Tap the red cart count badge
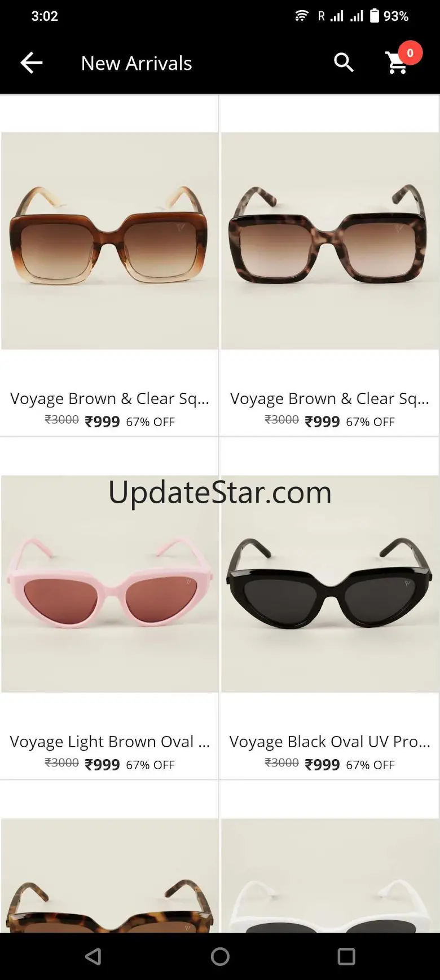Screen dimensions: 440x980 (x=410, y=53)
